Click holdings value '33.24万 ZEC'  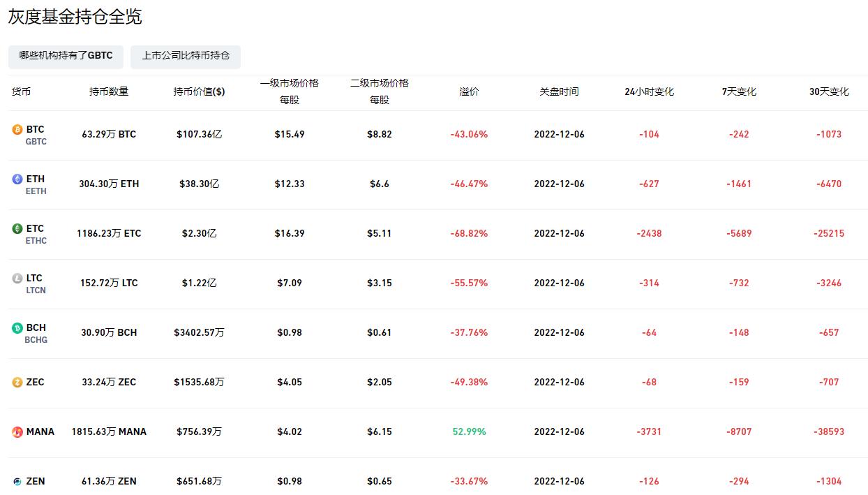[109, 382]
